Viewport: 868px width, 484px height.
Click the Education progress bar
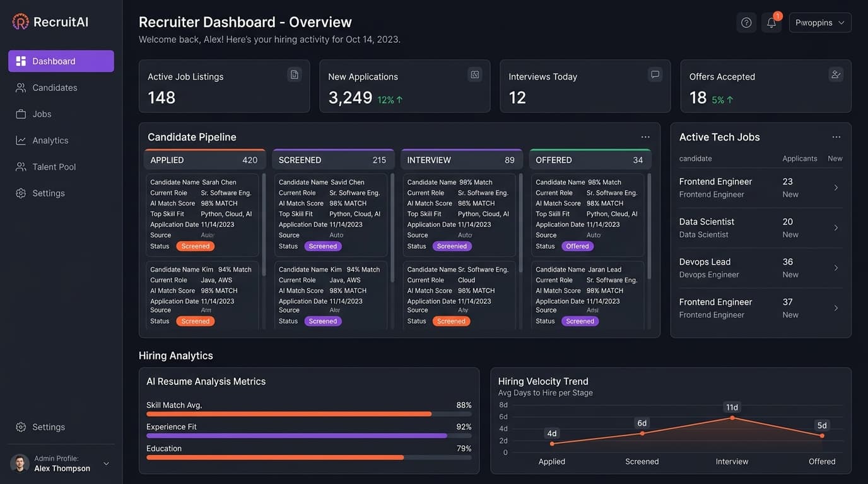[309, 457]
